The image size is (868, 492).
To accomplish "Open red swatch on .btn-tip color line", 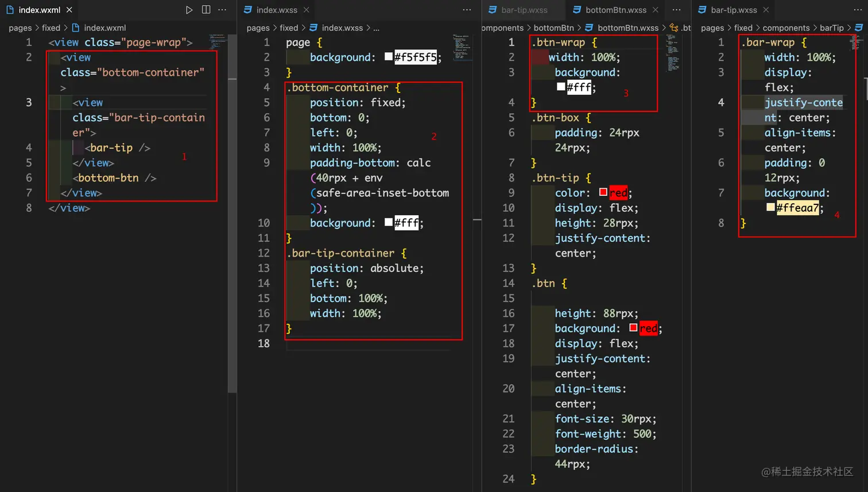I will click(x=603, y=192).
